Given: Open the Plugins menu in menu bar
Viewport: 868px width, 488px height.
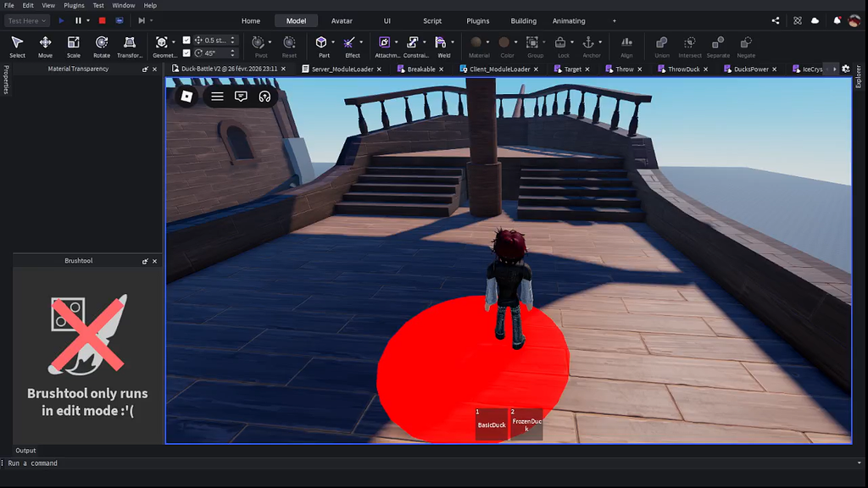Looking at the screenshot, I should [75, 5].
